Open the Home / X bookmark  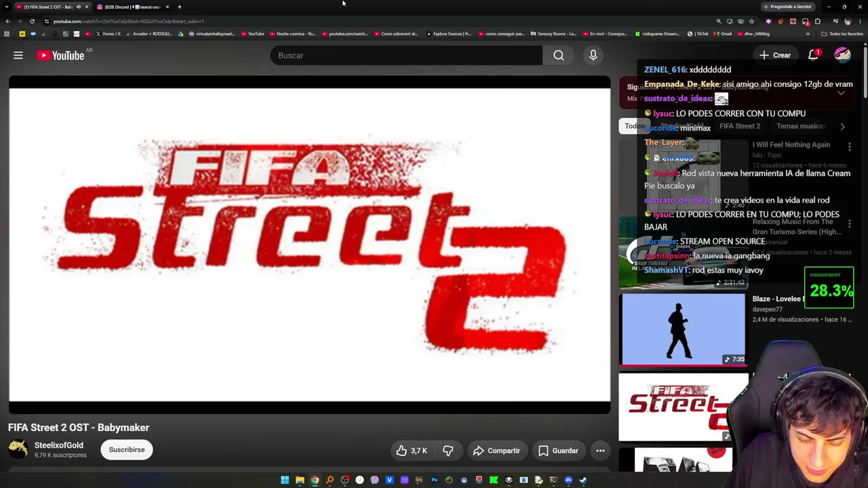(108, 34)
